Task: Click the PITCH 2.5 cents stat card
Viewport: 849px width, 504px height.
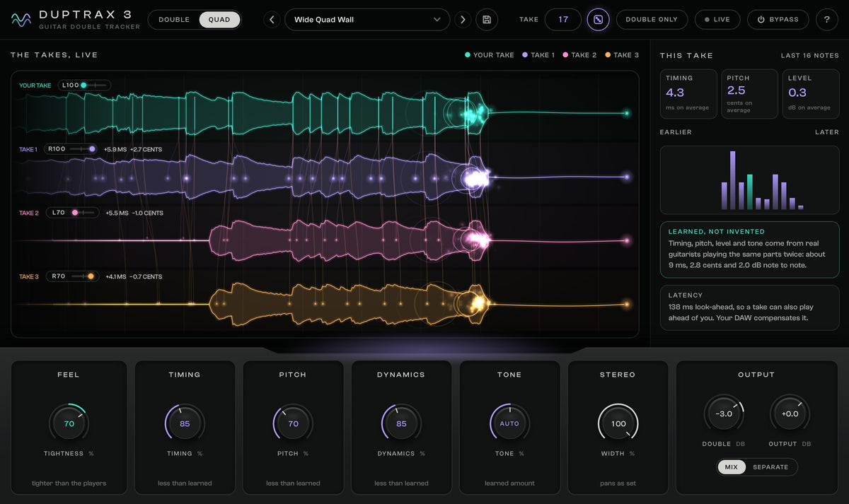Action: [749, 93]
